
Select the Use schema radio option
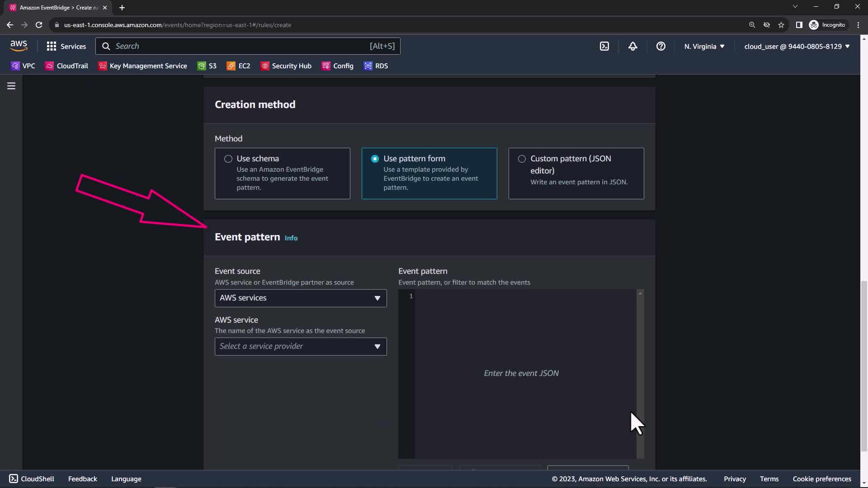click(x=228, y=159)
